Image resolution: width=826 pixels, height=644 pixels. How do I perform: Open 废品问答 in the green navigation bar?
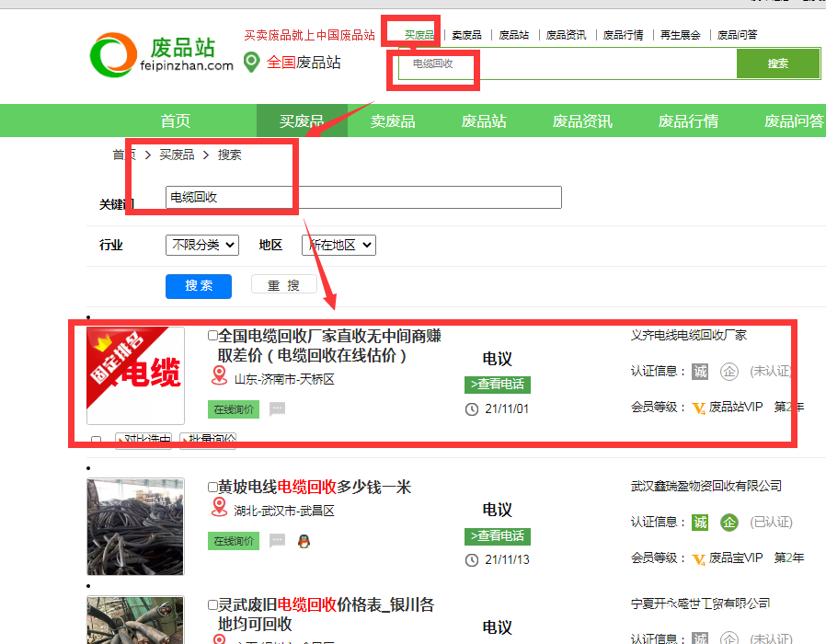tap(795, 121)
